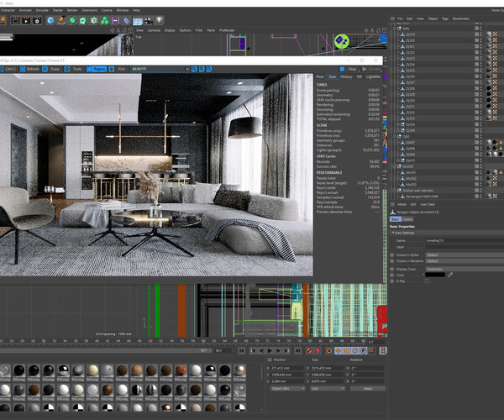Toggle the Region render button in VFB
The height and width of the screenshot is (420, 504).
tap(97, 69)
